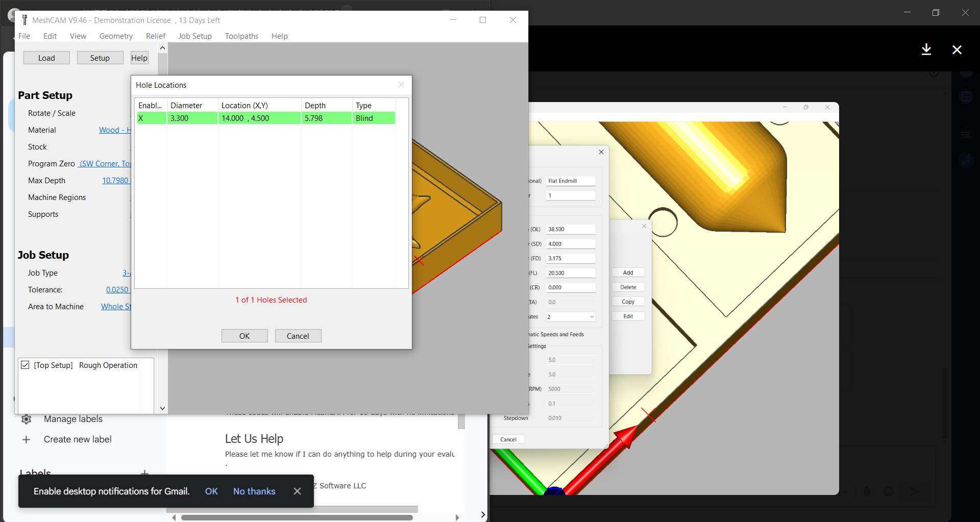Click the 4.000 SD field
The image size is (980, 522).
point(571,244)
